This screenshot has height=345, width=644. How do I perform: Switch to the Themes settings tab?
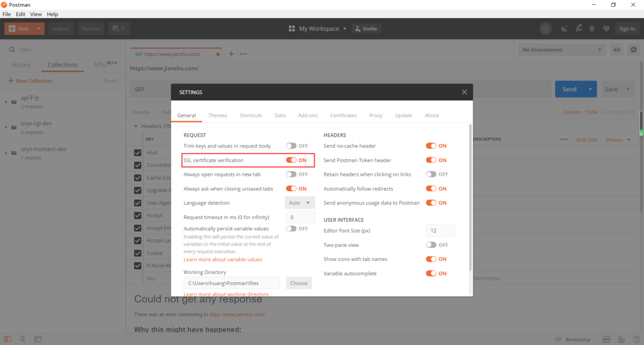coord(218,115)
